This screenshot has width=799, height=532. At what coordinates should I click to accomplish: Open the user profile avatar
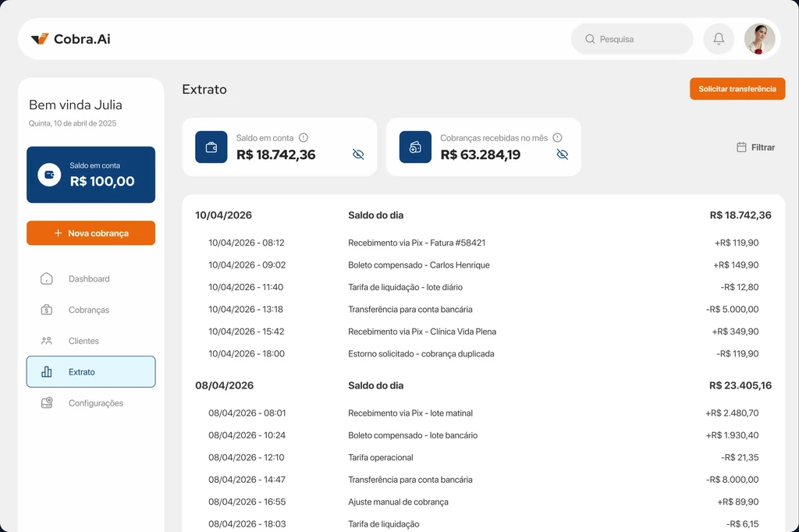[759, 39]
